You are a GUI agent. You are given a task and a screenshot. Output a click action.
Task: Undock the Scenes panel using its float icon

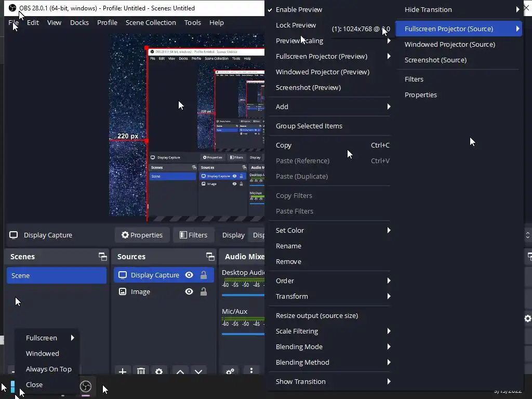point(102,257)
